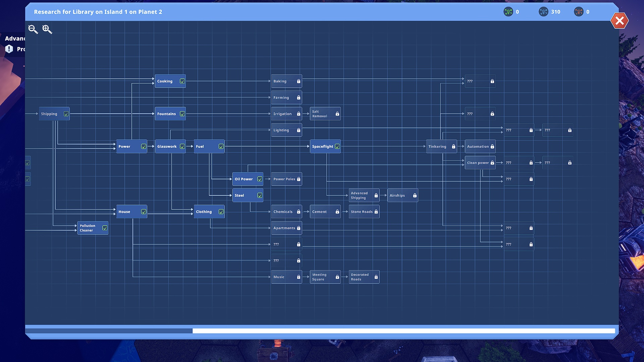Click the lock icon on Lighting

[299, 130]
